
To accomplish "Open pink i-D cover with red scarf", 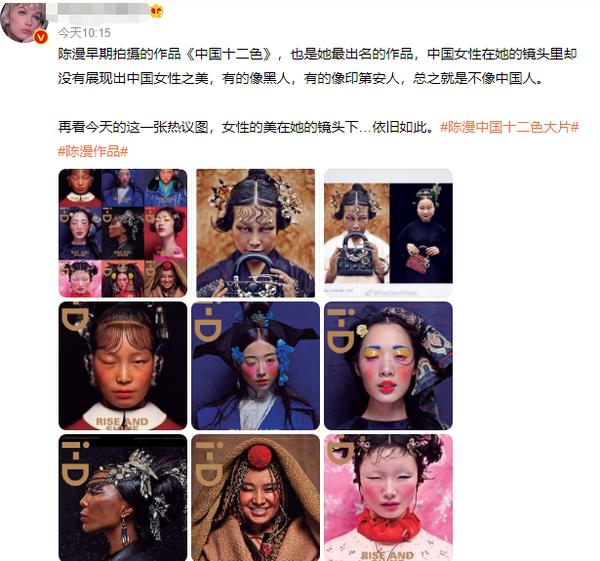I will (x=388, y=498).
